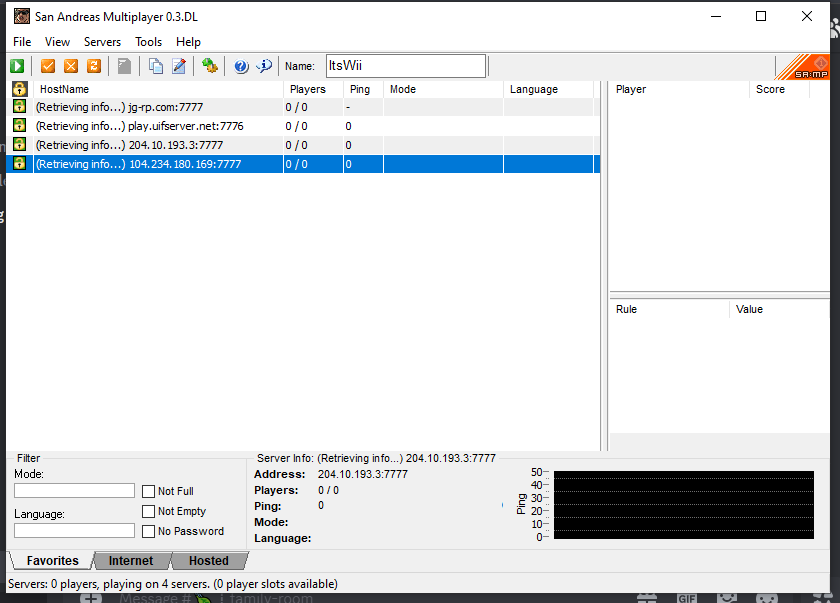Select the play.uifserver.net:7776 server row
Screen dimensions: 840x603
click(x=303, y=126)
